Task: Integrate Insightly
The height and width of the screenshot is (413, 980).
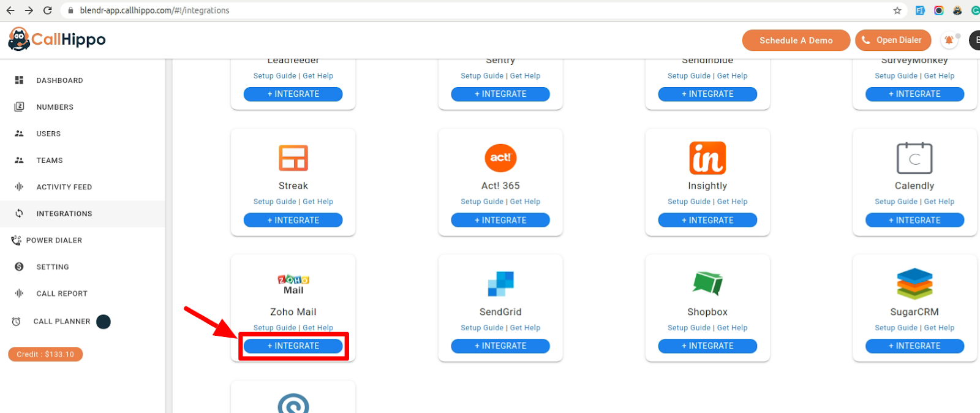Action: click(707, 220)
